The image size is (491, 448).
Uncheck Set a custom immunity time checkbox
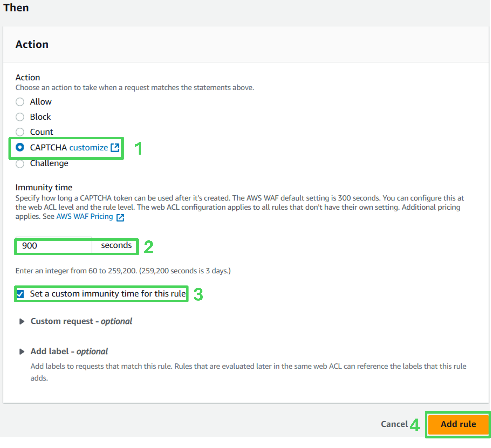pos(20,294)
